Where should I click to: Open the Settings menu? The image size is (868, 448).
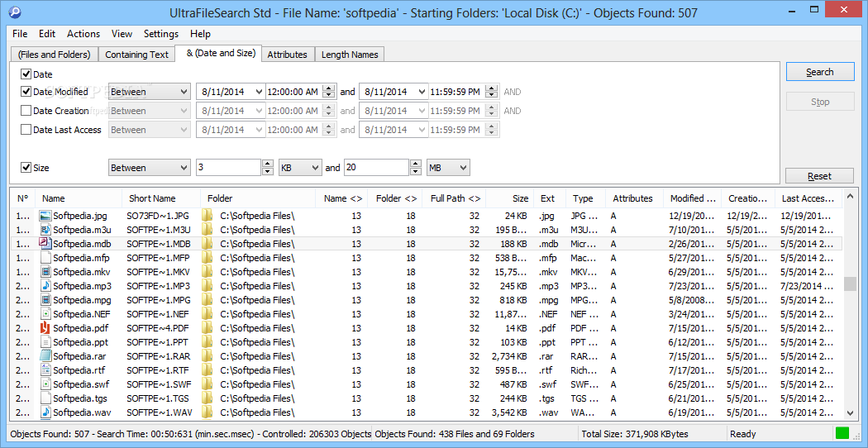pos(161,34)
